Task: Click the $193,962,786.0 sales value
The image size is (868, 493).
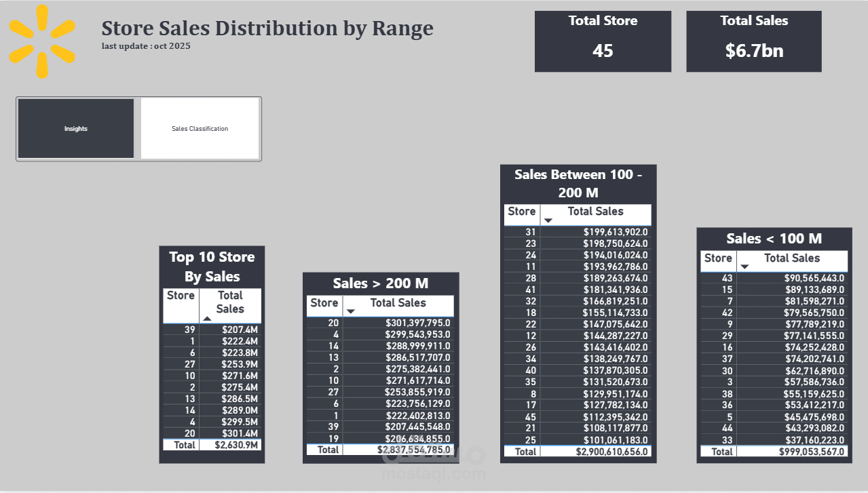Action: (x=615, y=267)
